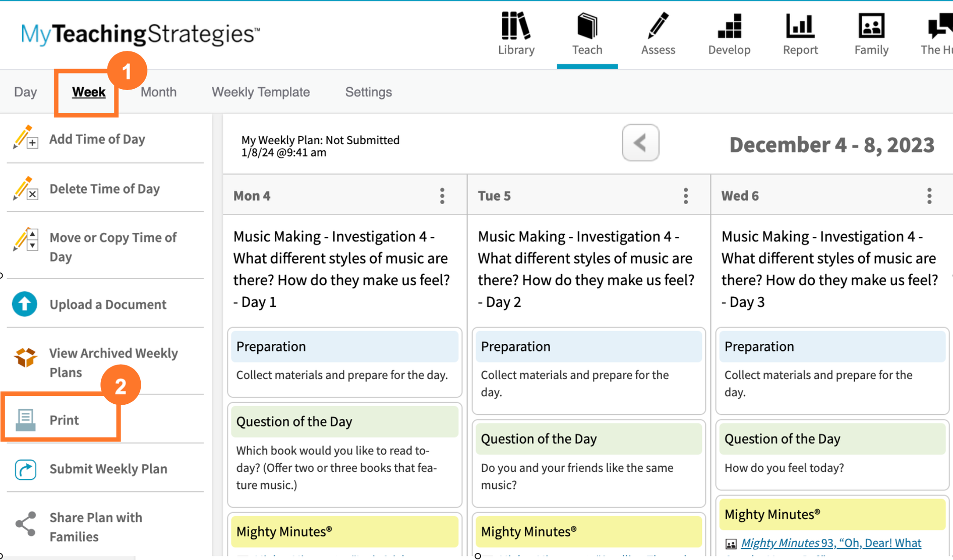Go to the Family section icon
Screen dimensions: 953x560
point(871,26)
